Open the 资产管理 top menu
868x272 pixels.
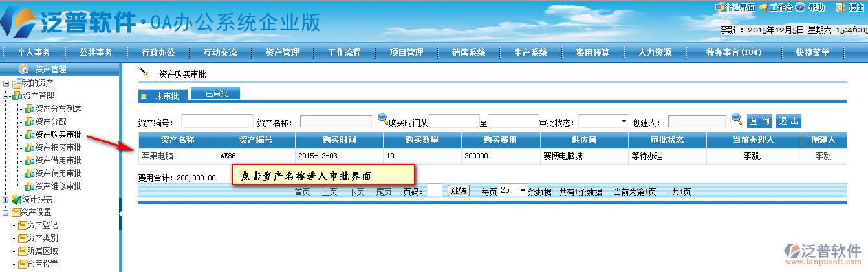(x=282, y=53)
